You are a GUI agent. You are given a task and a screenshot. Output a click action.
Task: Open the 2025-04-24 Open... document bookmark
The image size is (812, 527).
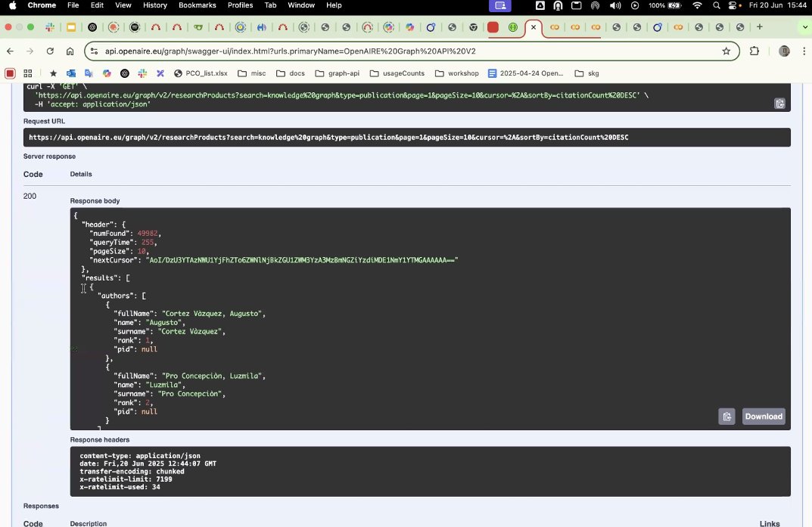pos(526,73)
